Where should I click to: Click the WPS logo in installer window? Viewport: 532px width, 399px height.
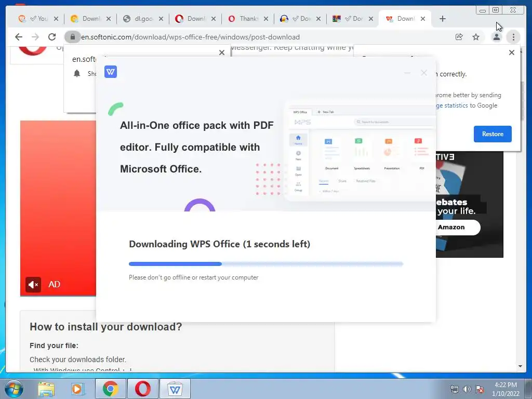(x=111, y=72)
